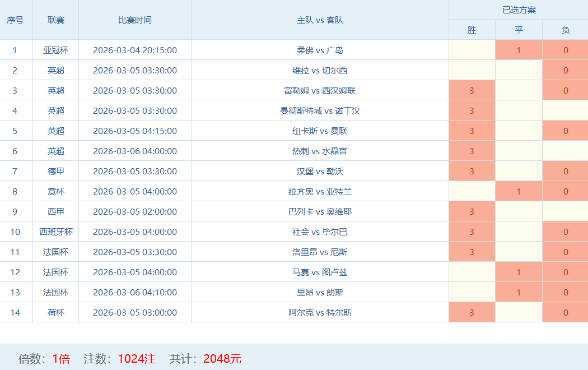Open the 里昂 vs 朗斯 match
The height and width of the screenshot is (370, 588).
point(320,292)
